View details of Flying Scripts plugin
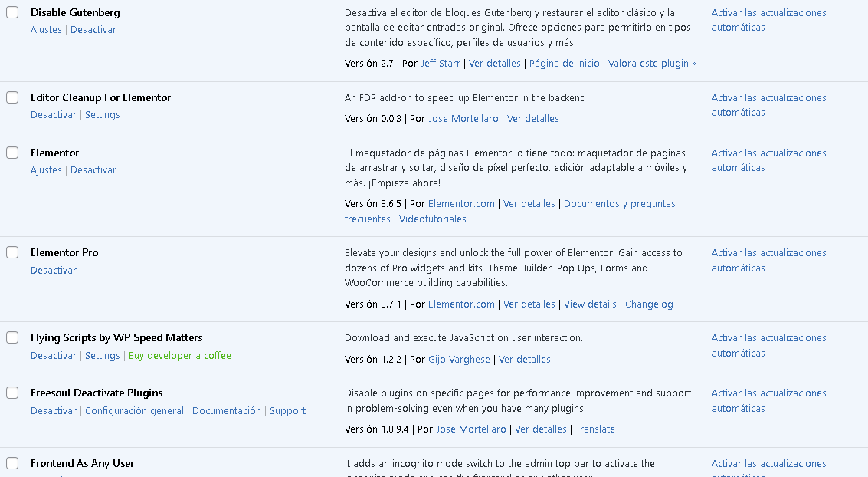This screenshot has width=868, height=477. (x=525, y=360)
